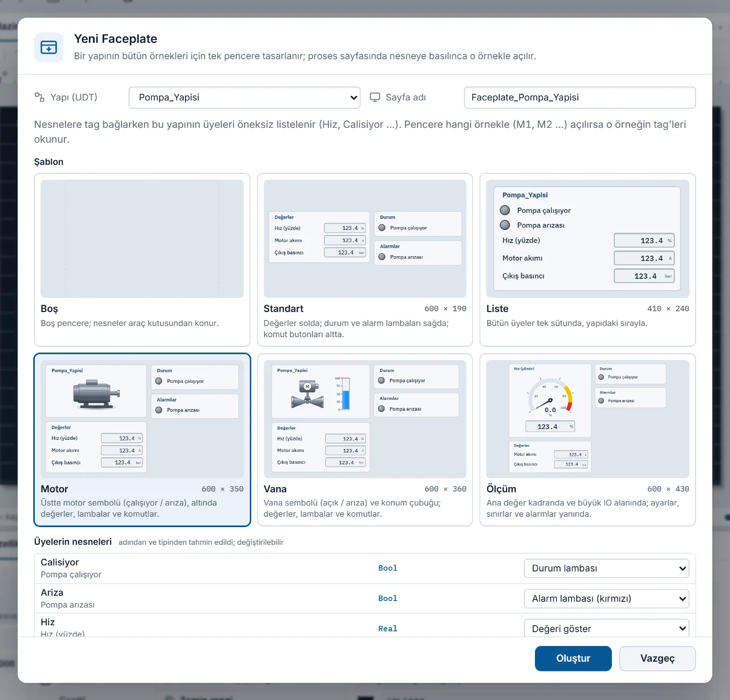This screenshot has height=700, width=730.
Task: Click the 410 × 240 size label
Action: coord(668,309)
